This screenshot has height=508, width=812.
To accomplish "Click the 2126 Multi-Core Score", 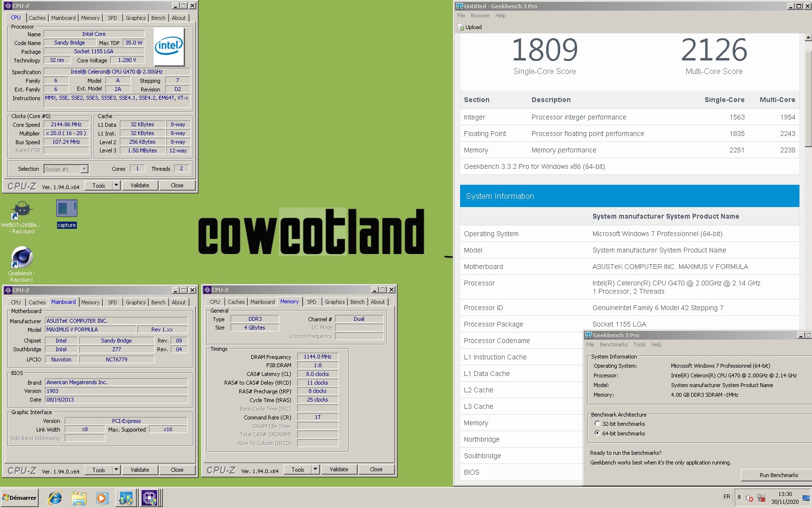I will pyautogui.click(x=714, y=50).
